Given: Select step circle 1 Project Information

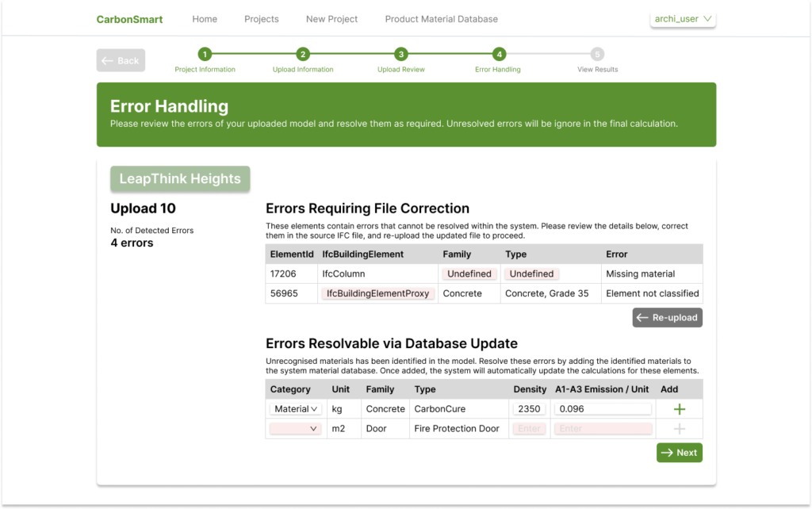Looking at the screenshot, I should [205, 55].
